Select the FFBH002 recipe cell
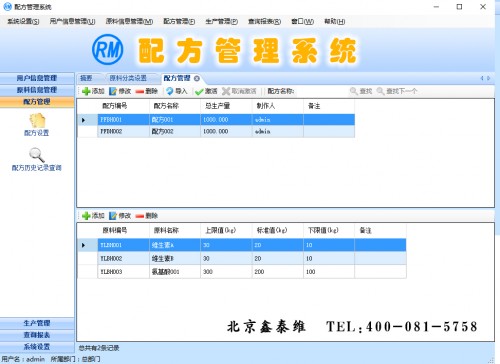The width and height of the screenshot is (500, 364). coord(123,131)
